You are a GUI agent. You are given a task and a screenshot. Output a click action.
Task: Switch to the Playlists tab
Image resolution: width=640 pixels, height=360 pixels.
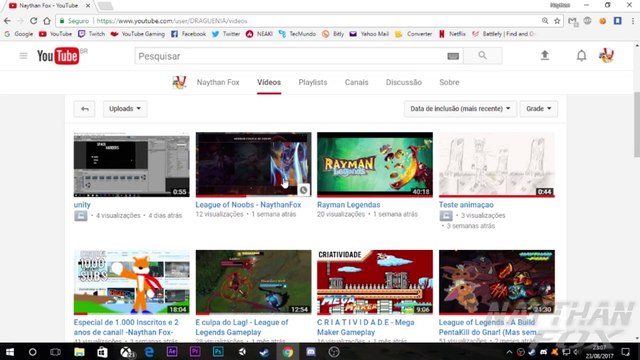[x=313, y=82]
